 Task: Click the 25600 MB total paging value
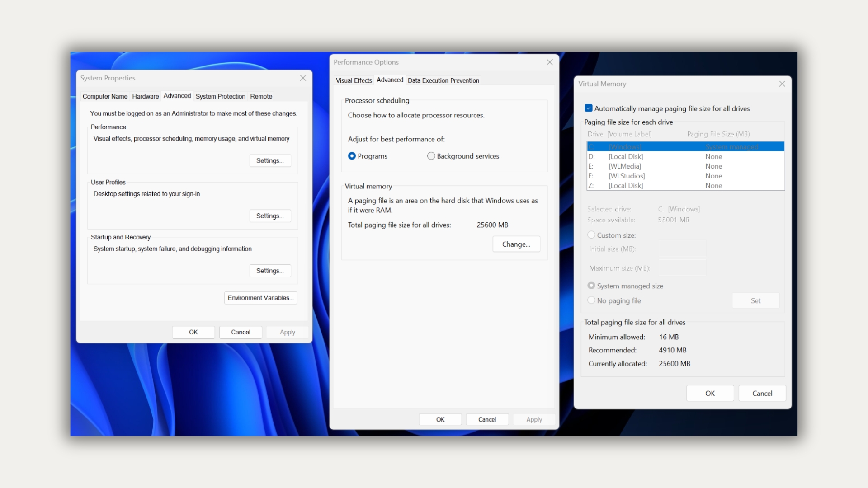(492, 225)
